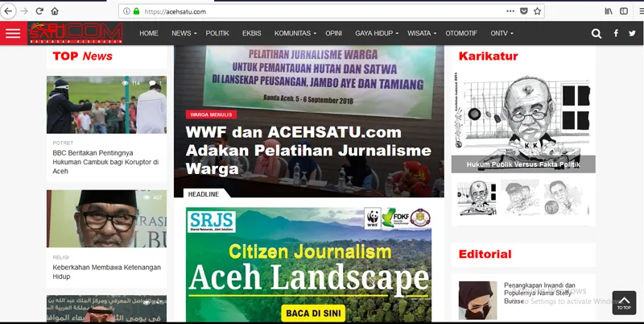The height and width of the screenshot is (324, 644).
Task: Save page to Pocket icon
Action: pos(524,11)
